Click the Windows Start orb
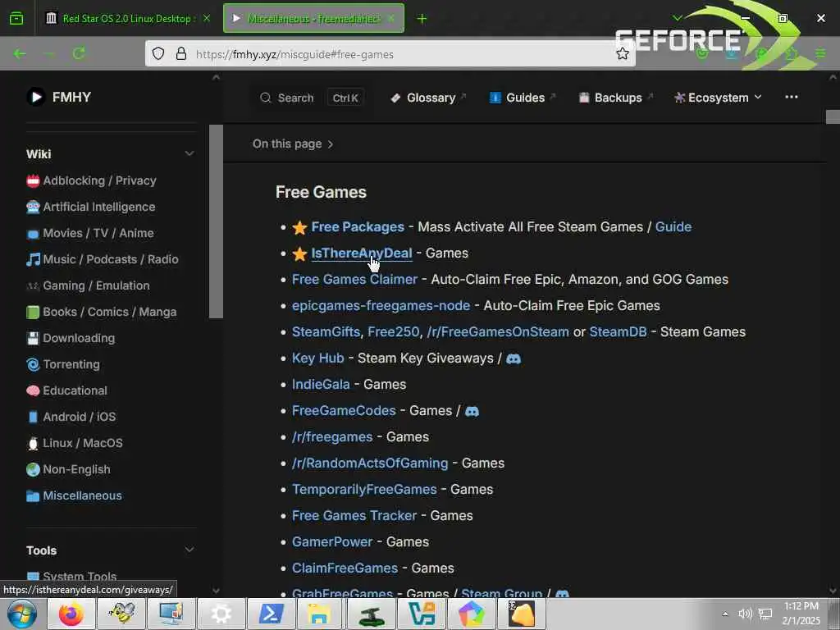The width and height of the screenshot is (840, 630). pyautogui.click(x=21, y=614)
